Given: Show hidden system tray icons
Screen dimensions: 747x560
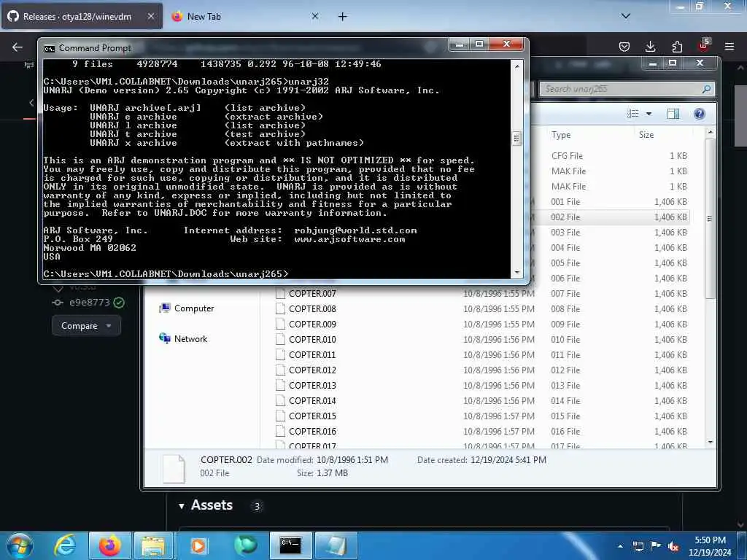Looking at the screenshot, I should click(620, 546).
